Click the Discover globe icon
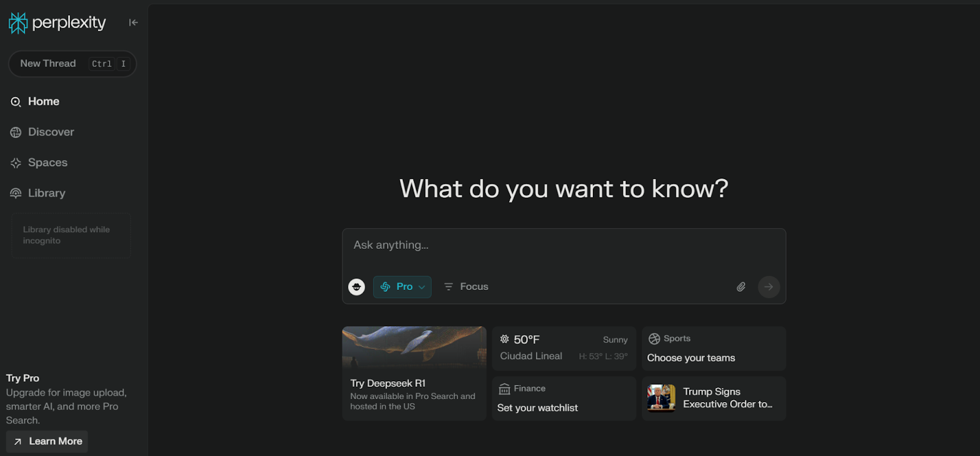The width and height of the screenshot is (980, 456). pyautogui.click(x=16, y=132)
